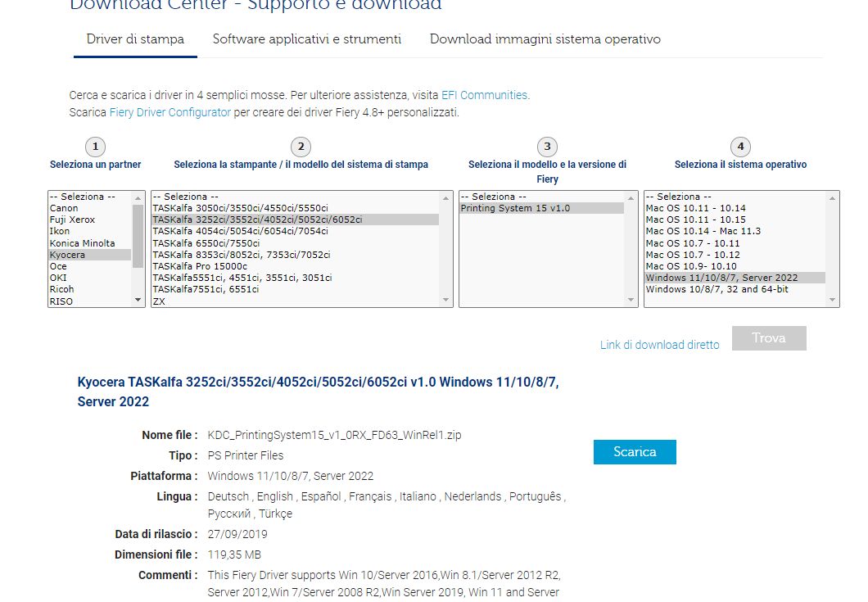
Task: Click the 119,35 MB file size value
Action: click(234, 555)
